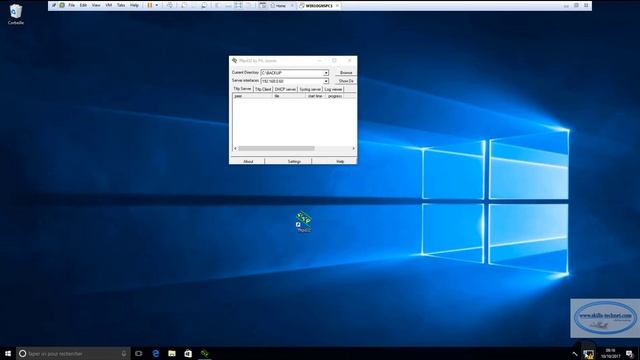Viewport: 640px width, 360px height.
Task: Open the VMware VM menu
Action: point(109,5)
